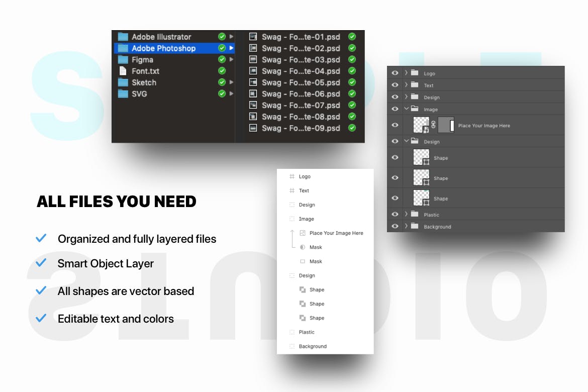This screenshot has width=588, height=392.
Task: Click the Adobe Illustrator folder icon in Finder
Action: [x=123, y=37]
